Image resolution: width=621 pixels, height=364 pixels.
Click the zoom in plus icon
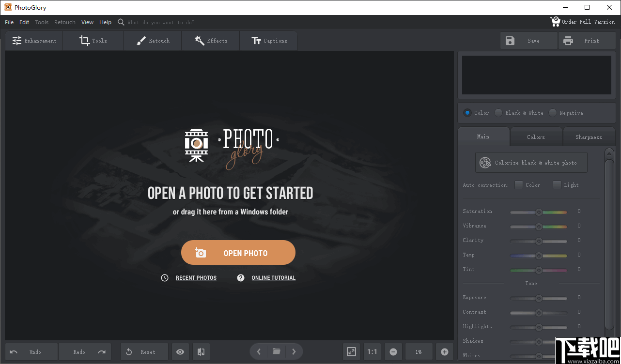(445, 352)
